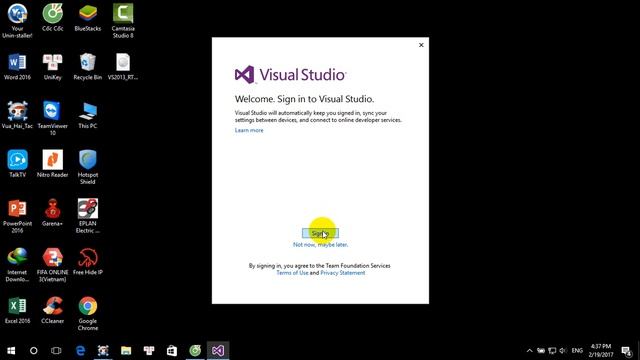Open EPLAN Electric desktop icon
Viewport: 640px width, 360px height.
(88, 216)
